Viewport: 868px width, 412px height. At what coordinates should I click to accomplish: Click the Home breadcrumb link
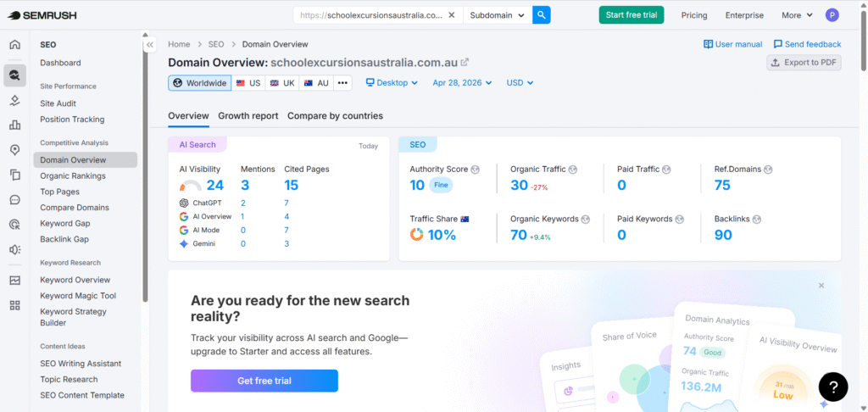[x=179, y=44]
